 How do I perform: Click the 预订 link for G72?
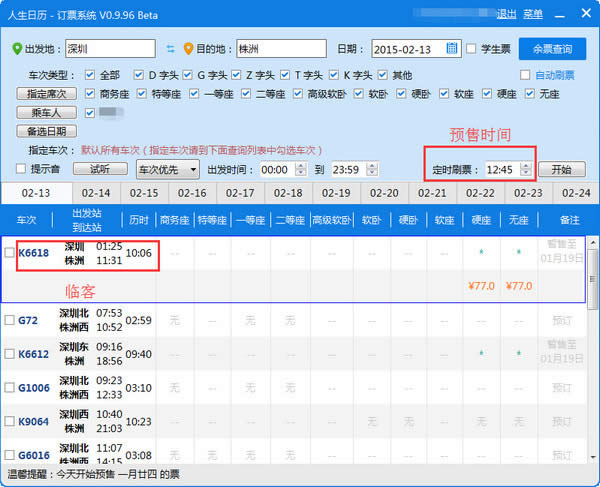pyautogui.click(x=562, y=320)
